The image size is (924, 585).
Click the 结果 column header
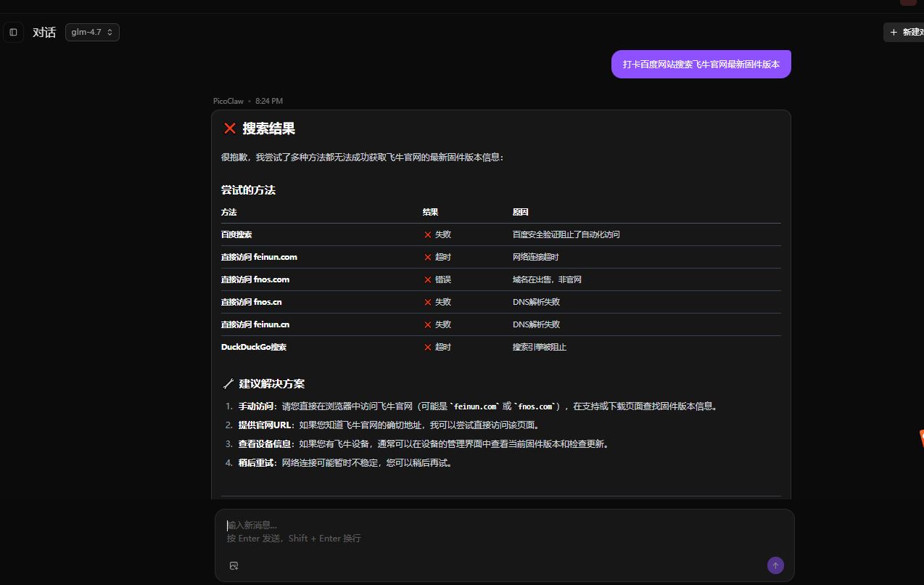(x=431, y=212)
